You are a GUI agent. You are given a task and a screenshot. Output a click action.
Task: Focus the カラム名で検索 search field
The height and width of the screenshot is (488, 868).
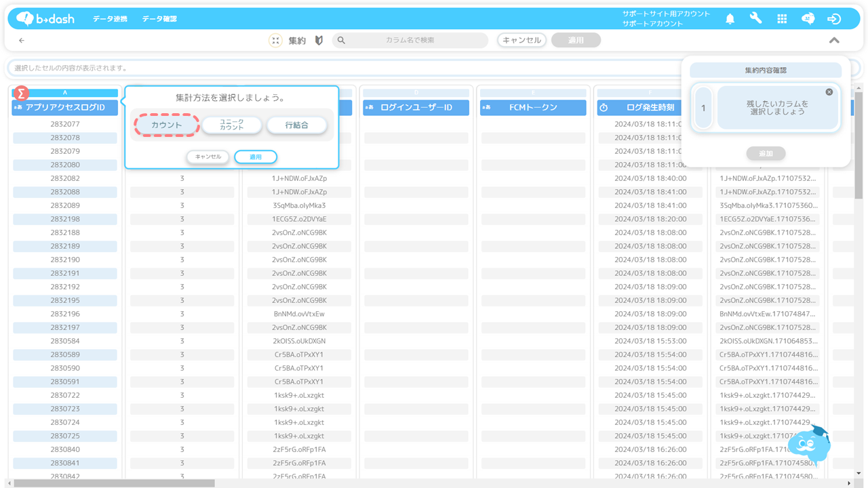click(410, 41)
